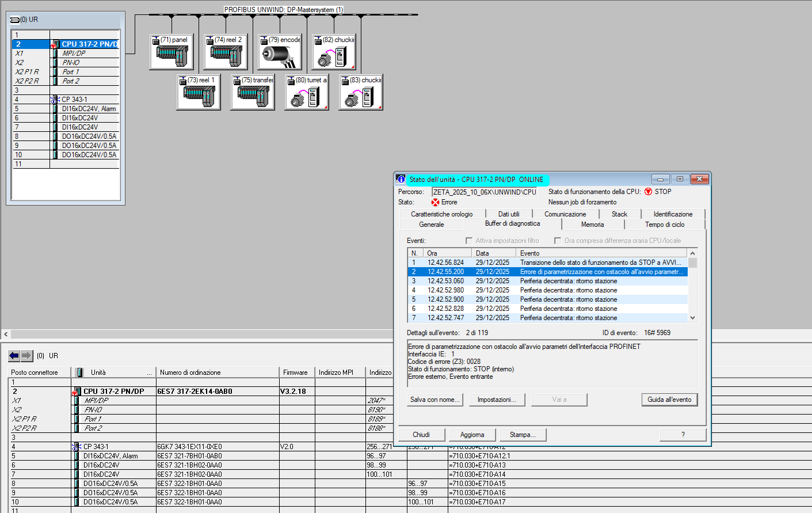Open the Tempo di ciclo tab
Image resolution: width=812 pixels, height=513 pixels.
pyautogui.click(x=664, y=225)
